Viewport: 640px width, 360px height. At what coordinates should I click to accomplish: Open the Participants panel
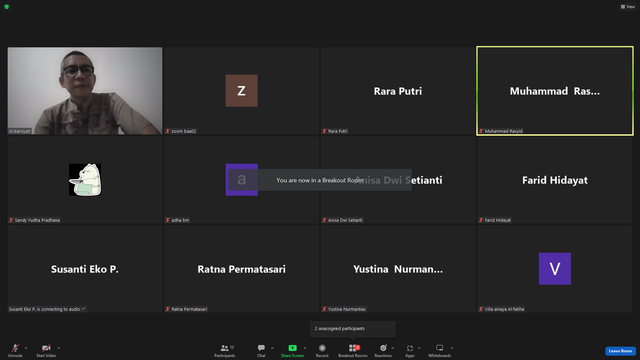pos(224,350)
